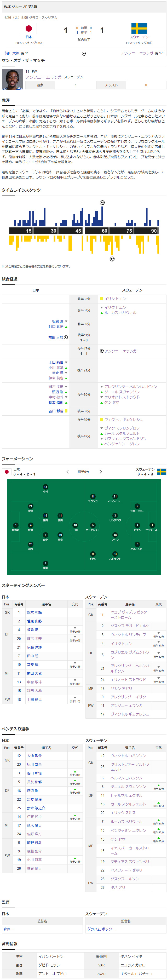The height and width of the screenshot is (980, 167).
Task: Open 鈴木 彩艶 in Japan starting members
Action: pyautogui.click(x=34, y=612)
